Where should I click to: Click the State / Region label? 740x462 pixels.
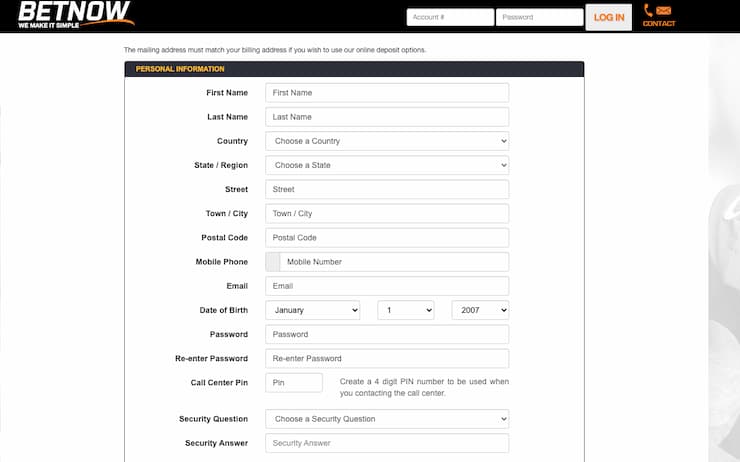pyautogui.click(x=221, y=165)
